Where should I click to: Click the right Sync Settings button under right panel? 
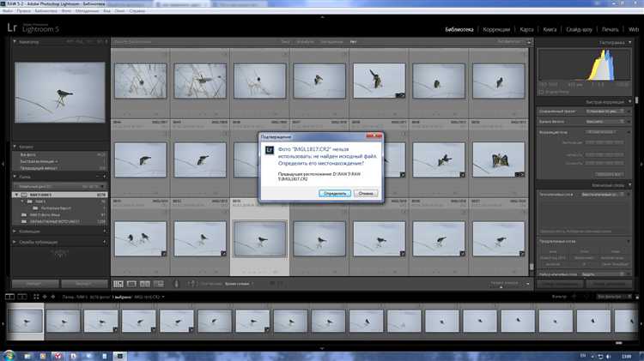point(609,284)
